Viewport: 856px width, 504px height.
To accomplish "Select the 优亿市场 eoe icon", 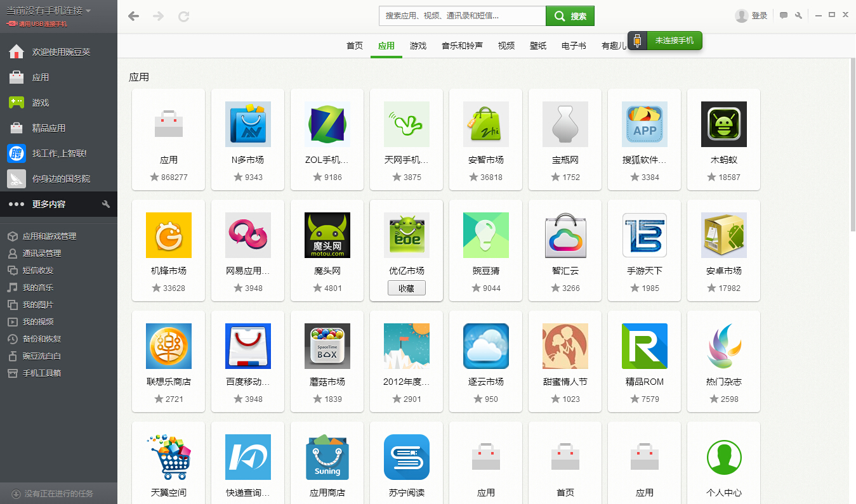I will point(406,235).
